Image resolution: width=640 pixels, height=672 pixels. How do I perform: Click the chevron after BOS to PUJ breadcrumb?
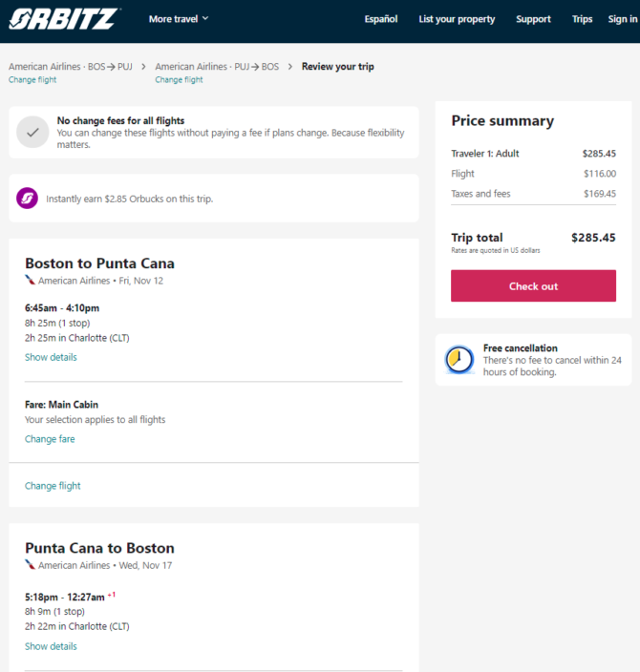tap(143, 67)
